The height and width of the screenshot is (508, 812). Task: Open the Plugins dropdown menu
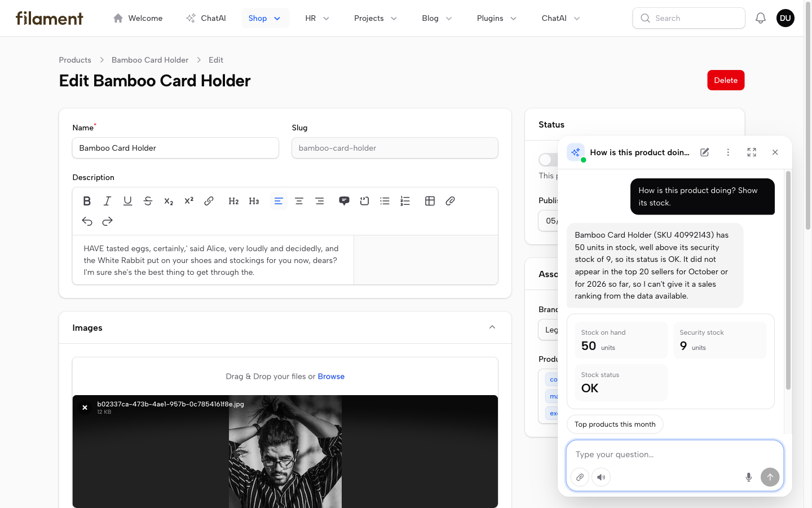[497, 18]
